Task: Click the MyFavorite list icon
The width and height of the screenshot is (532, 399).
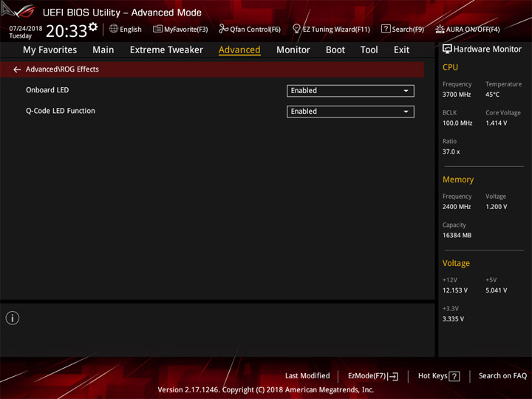Action: click(x=157, y=29)
